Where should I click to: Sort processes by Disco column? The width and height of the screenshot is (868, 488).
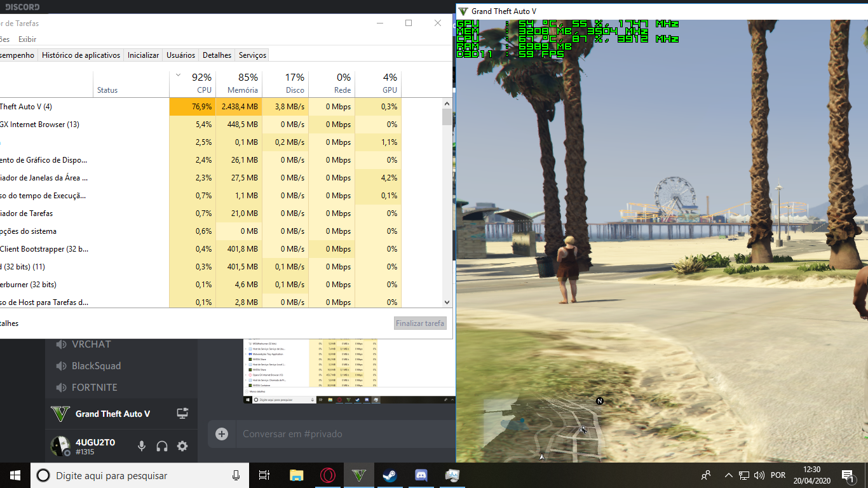[285, 84]
